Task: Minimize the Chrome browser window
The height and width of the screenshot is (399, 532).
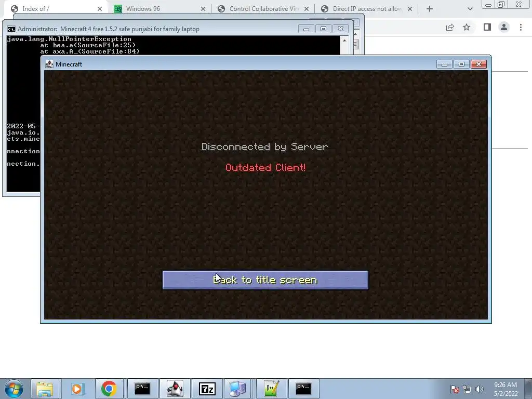Action: click(488, 4)
